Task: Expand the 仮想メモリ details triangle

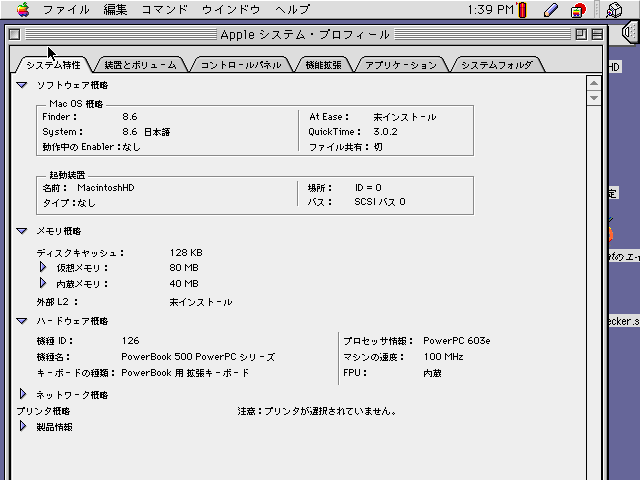Action: tap(42, 267)
